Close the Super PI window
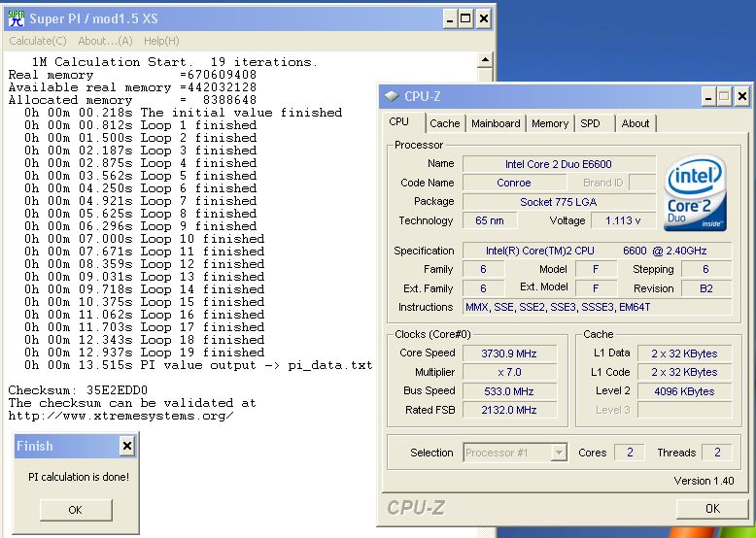 (x=483, y=18)
